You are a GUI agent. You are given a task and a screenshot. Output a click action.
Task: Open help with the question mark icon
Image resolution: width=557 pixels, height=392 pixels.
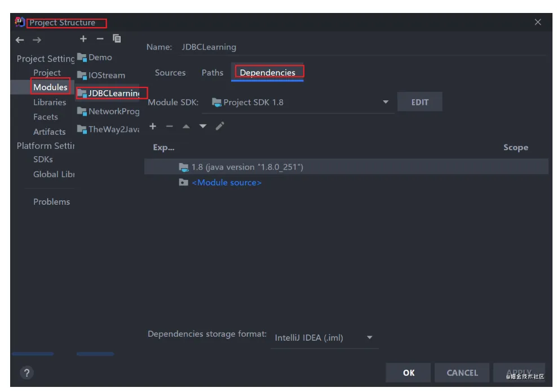26,373
